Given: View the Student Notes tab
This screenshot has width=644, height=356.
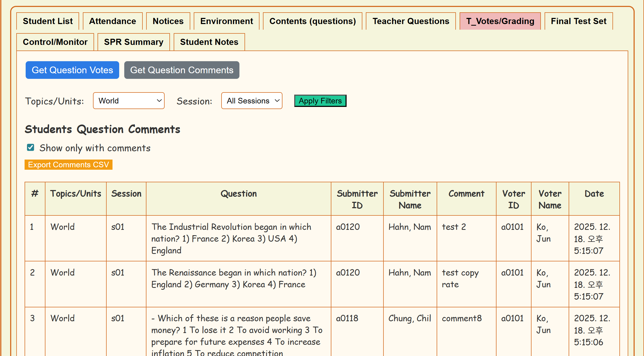Looking at the screenshot, I should (x=209, y=42).
